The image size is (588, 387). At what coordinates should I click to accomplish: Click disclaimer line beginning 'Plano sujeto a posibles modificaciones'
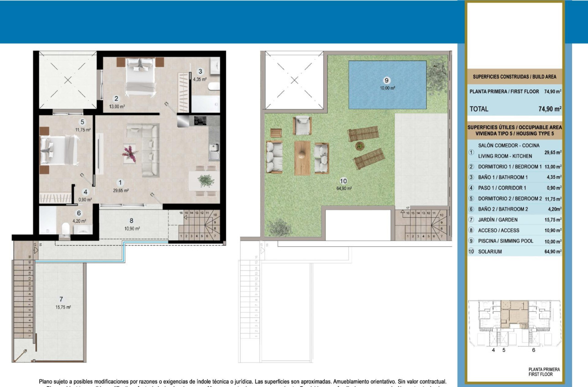pos(242,381)
